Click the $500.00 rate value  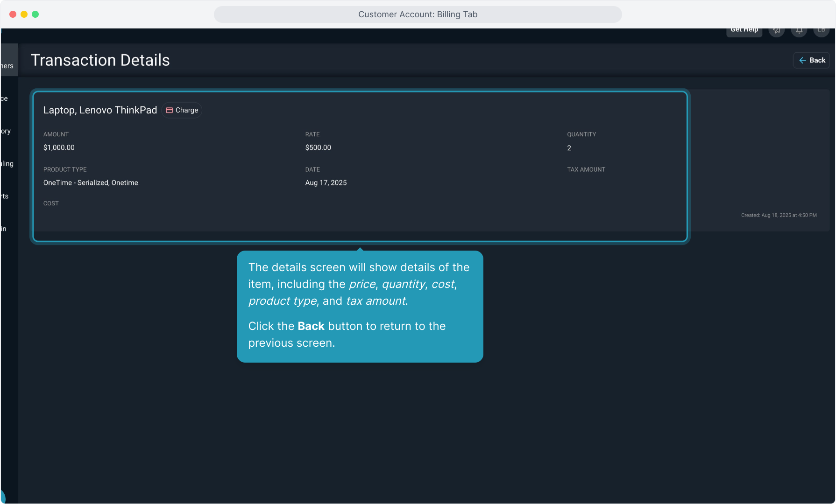[318, 147]
